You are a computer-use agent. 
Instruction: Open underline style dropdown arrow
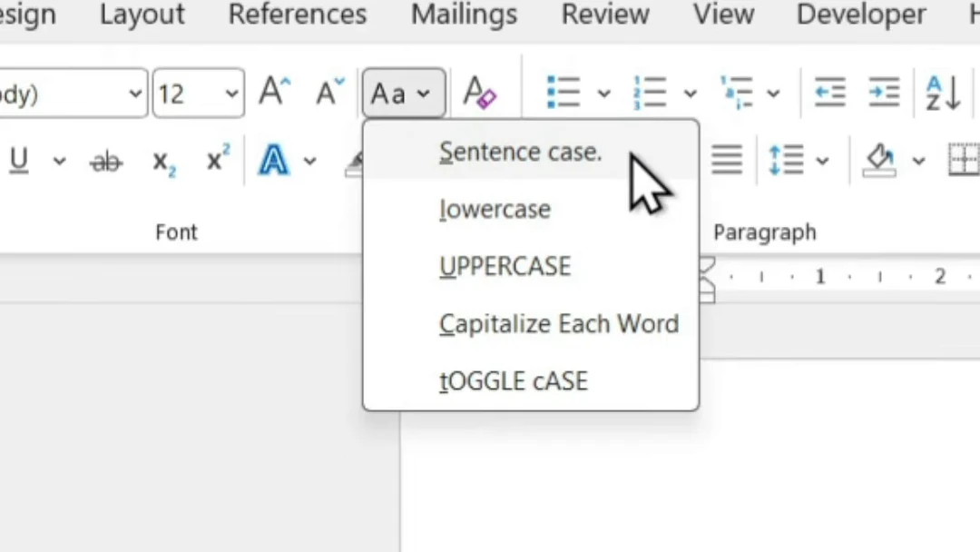tap(59, 162)
